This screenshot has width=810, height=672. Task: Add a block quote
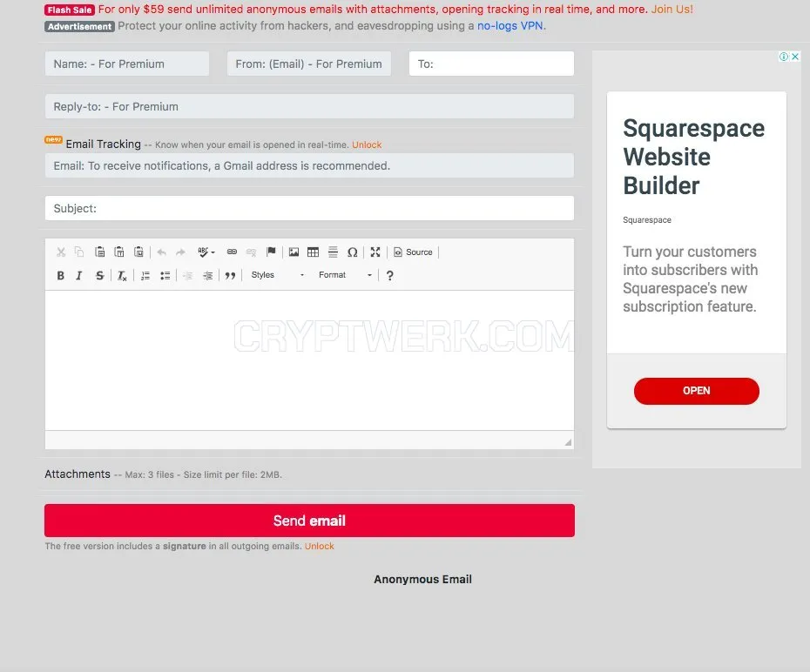pyautogui.click(x=231, y=276)
